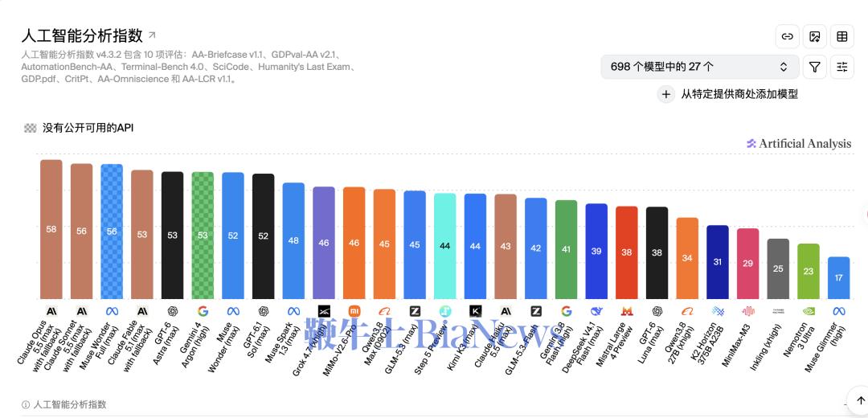868x418 pixels.
Task: Copy the chart link via chain icon
Action: point(787,36)
